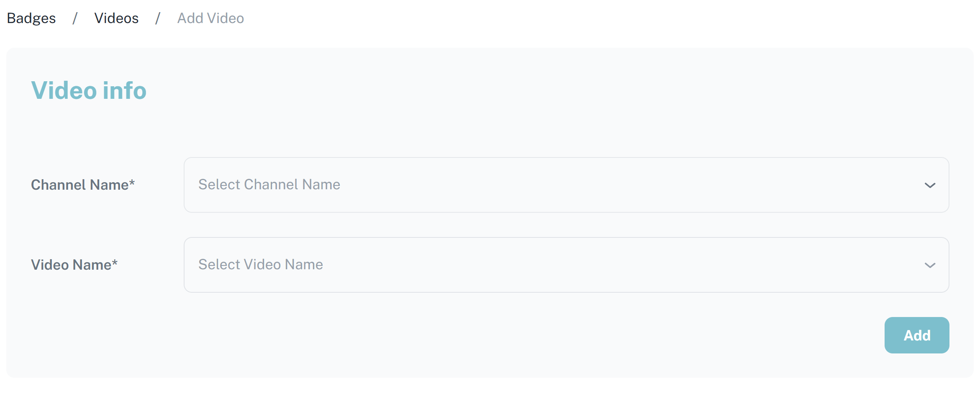
Task: Click the chevron arrow in Channel Name field
Action: coord(930,185)
